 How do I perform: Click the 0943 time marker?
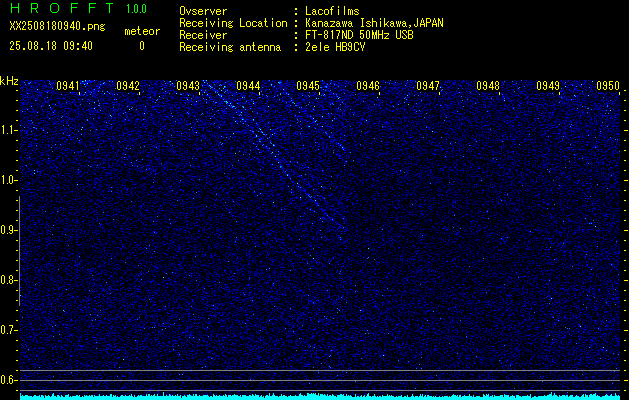(188, 86)
